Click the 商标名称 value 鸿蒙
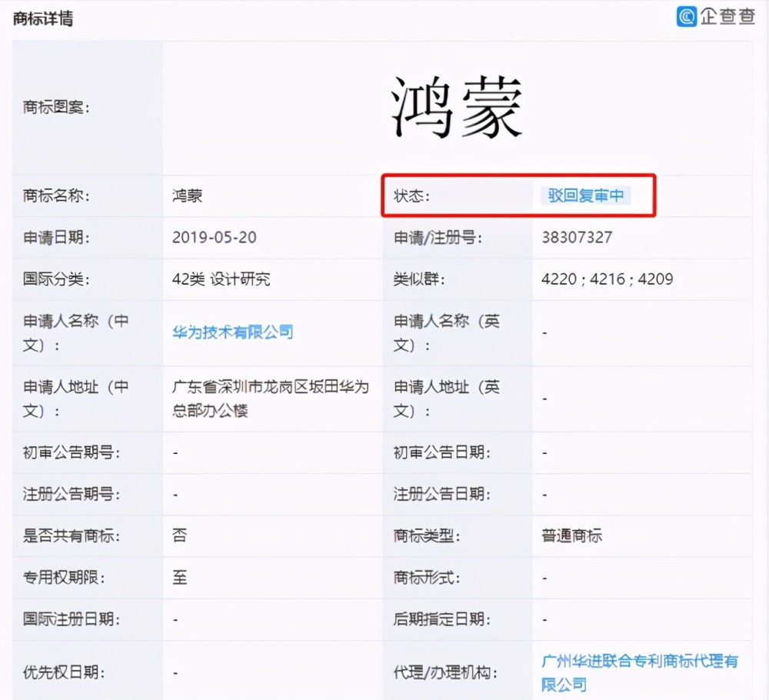This screenshot has height=700, width=769. [x=188, y=195]
